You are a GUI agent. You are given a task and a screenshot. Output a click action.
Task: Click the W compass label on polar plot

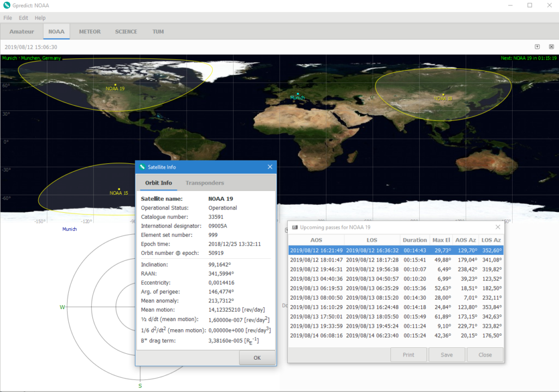point(62,307)
